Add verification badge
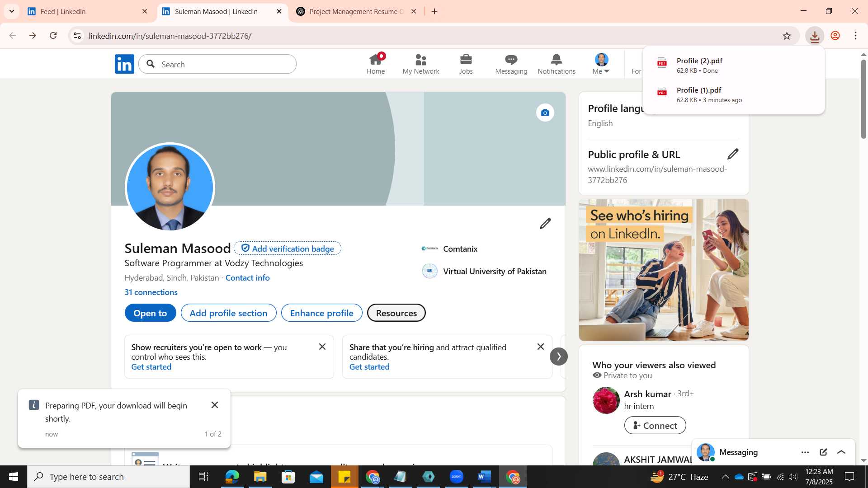 [x=288, y=249]
